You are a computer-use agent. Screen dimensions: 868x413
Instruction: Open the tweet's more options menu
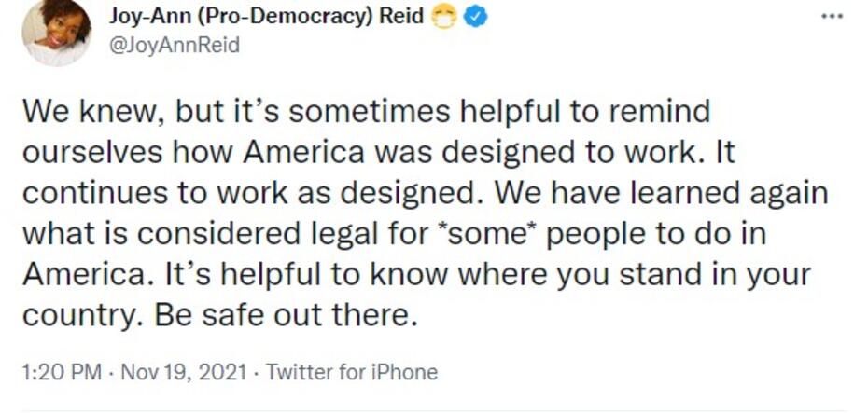tap(832, 17)
